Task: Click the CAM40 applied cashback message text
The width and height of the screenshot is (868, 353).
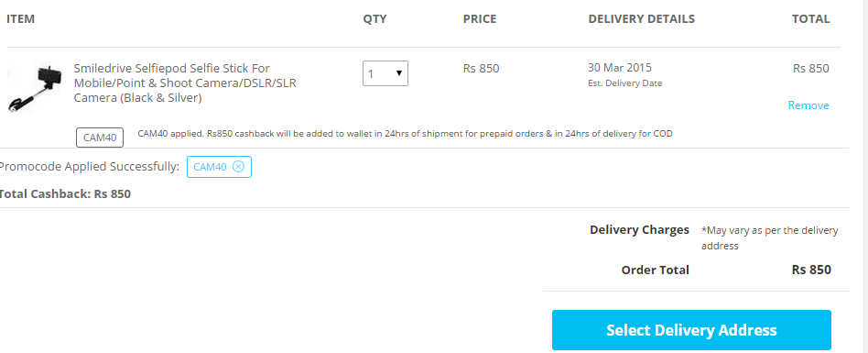Action: [405, 134]
